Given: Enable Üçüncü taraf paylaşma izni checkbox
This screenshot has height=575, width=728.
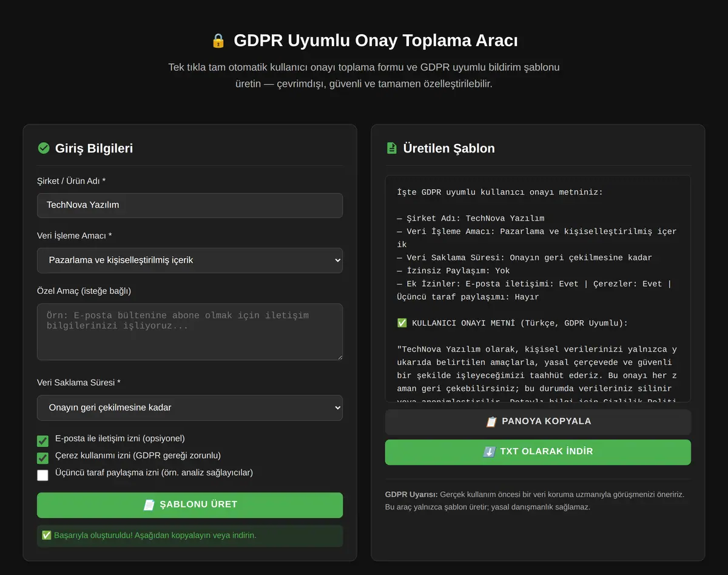Looking at the screenshot, I should pyautogui.click(x=42, y=475).
